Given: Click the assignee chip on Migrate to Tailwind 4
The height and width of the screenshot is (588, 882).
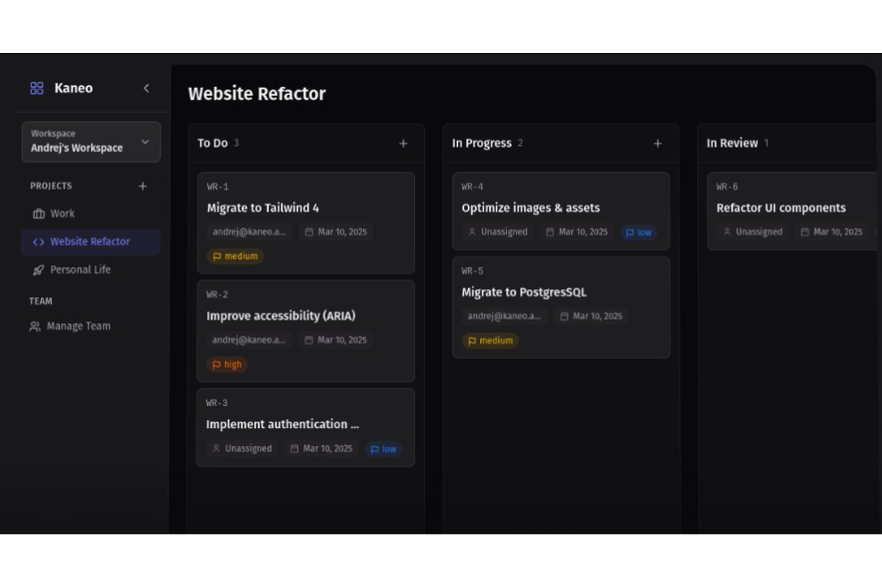Looking at the screenshot, I should (x=249, y=232).
